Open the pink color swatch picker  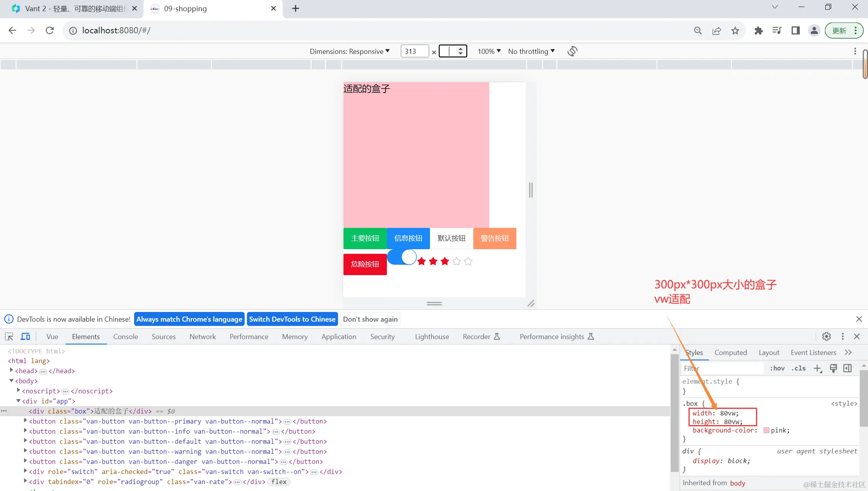[766, 430]
